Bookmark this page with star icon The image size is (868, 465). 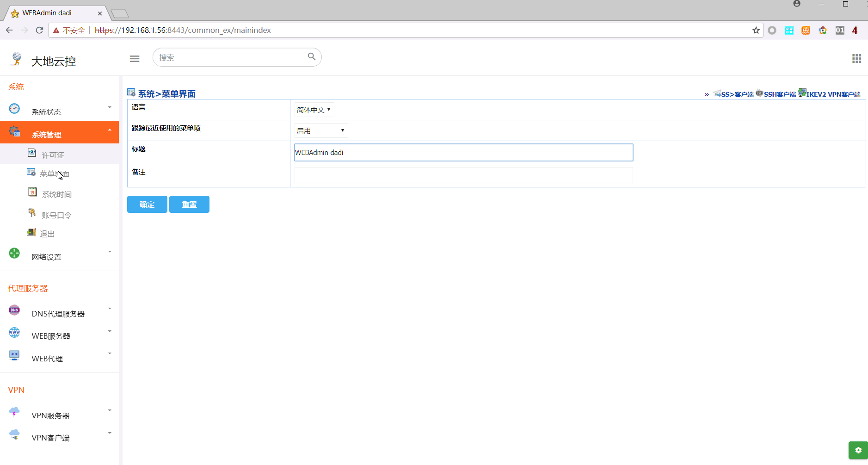point(756,30)
